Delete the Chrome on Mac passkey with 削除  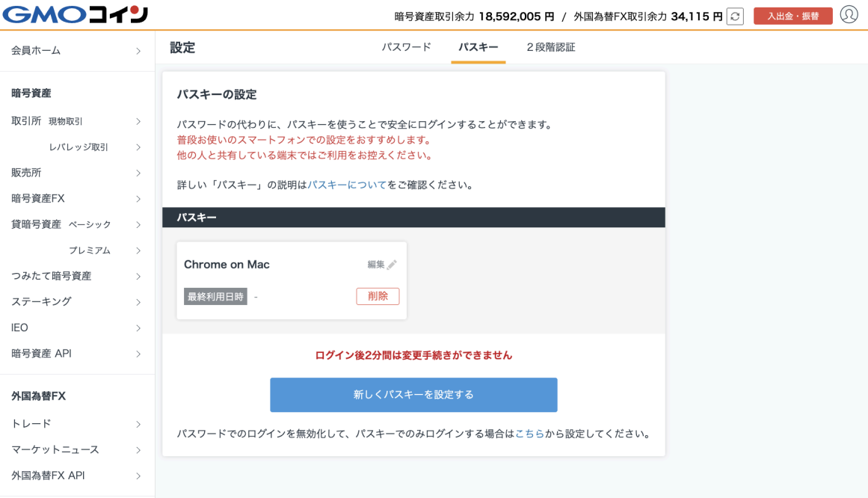[378, 296]
